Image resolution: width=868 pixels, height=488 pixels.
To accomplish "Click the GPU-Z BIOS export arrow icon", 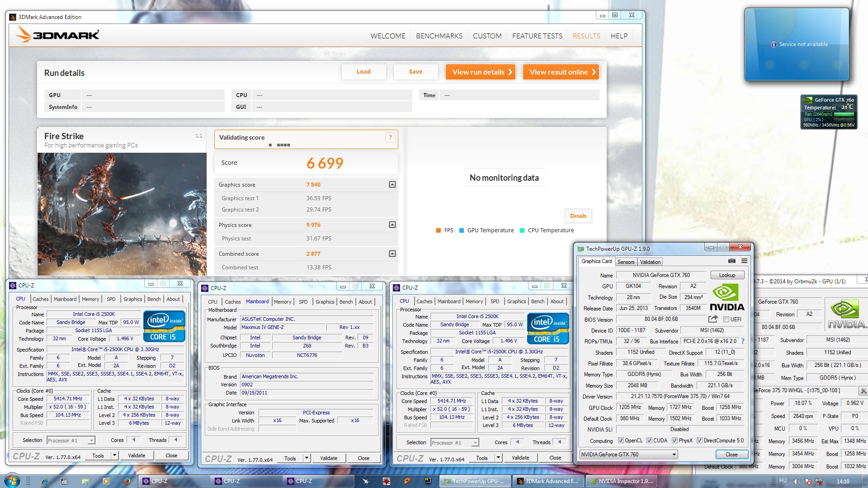I will tap(713, 319).
